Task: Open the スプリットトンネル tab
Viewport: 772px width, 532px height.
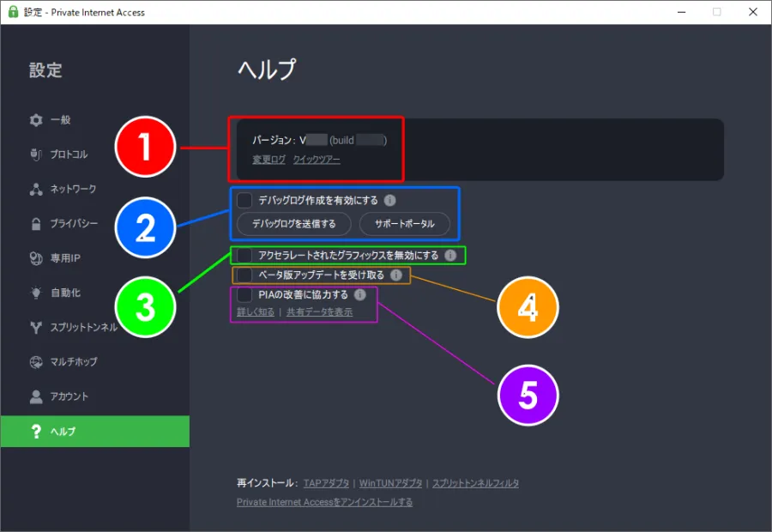Action: click(95, 328)
